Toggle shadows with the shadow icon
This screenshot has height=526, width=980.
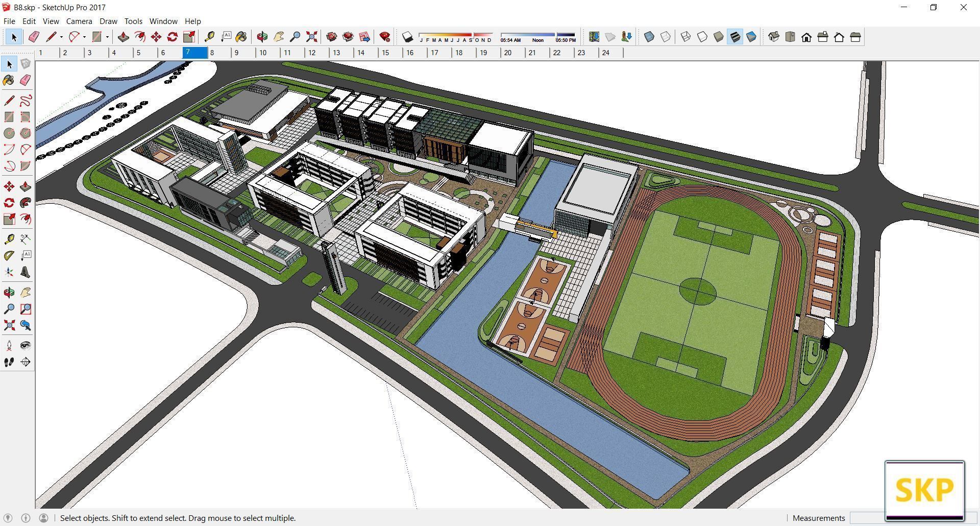coord(407,36)
